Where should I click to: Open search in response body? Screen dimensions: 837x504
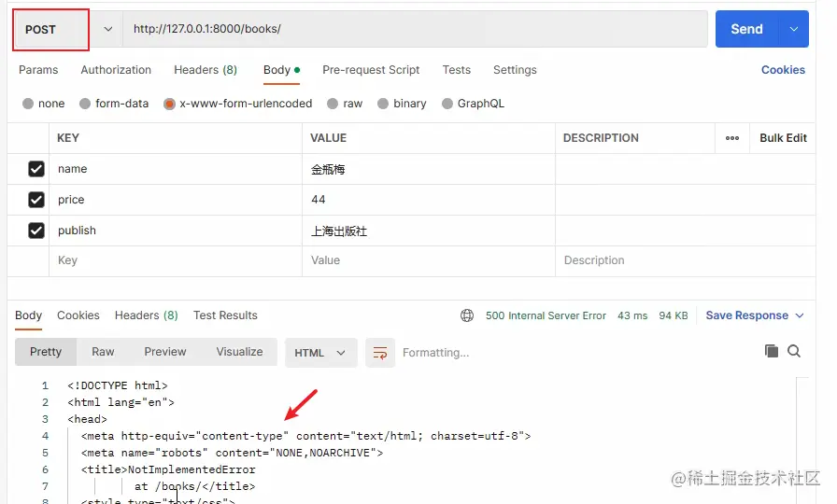point(794,351)
